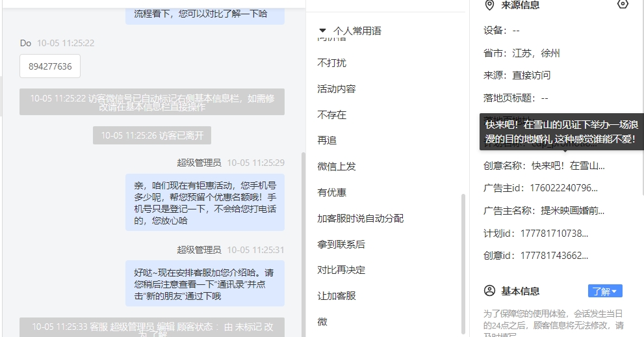Click the timestamp 10-05 11:25:22 beside Do

click(66, 43)
